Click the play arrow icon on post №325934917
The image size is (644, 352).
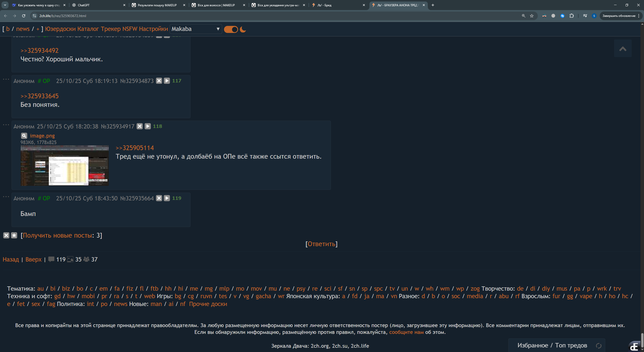click(x=148, y=126)
